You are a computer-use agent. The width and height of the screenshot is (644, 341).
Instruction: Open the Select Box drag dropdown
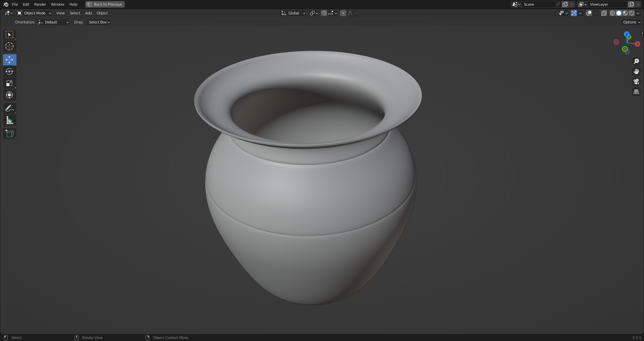[x=98, y=22]
